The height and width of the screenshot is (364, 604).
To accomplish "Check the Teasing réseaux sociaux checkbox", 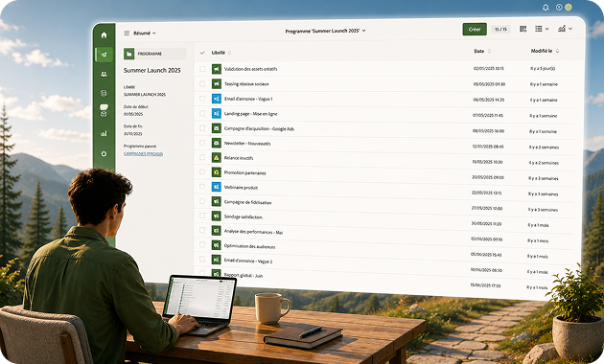I will [x=202, y=83].
